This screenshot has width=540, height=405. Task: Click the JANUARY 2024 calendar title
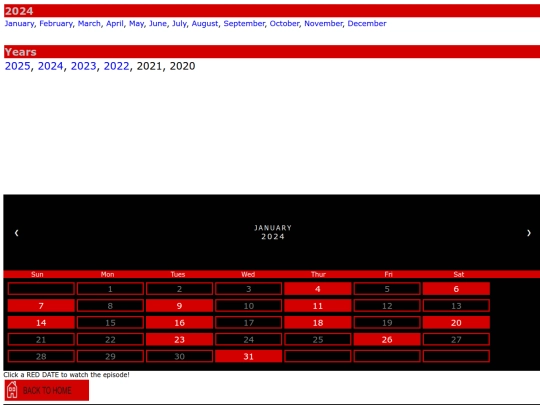point(273,232)
